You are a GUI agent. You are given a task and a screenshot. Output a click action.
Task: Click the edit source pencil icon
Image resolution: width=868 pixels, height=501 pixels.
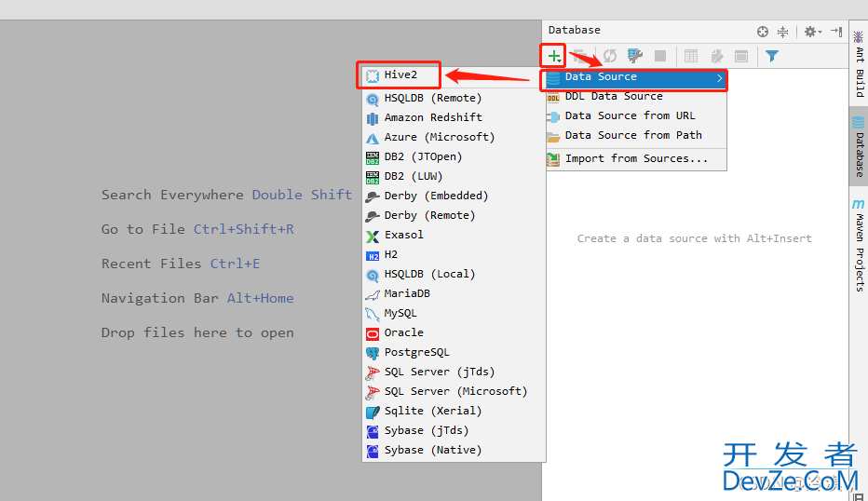(717, 56)
